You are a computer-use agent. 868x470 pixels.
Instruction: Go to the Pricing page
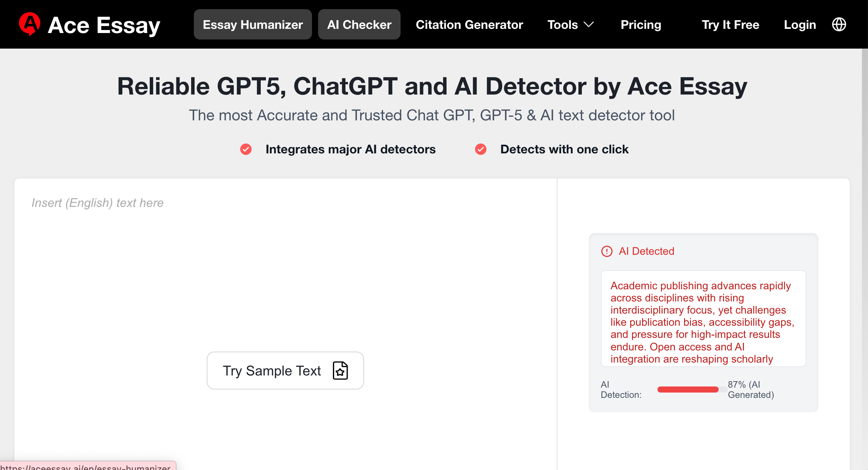tap(641, 25)
